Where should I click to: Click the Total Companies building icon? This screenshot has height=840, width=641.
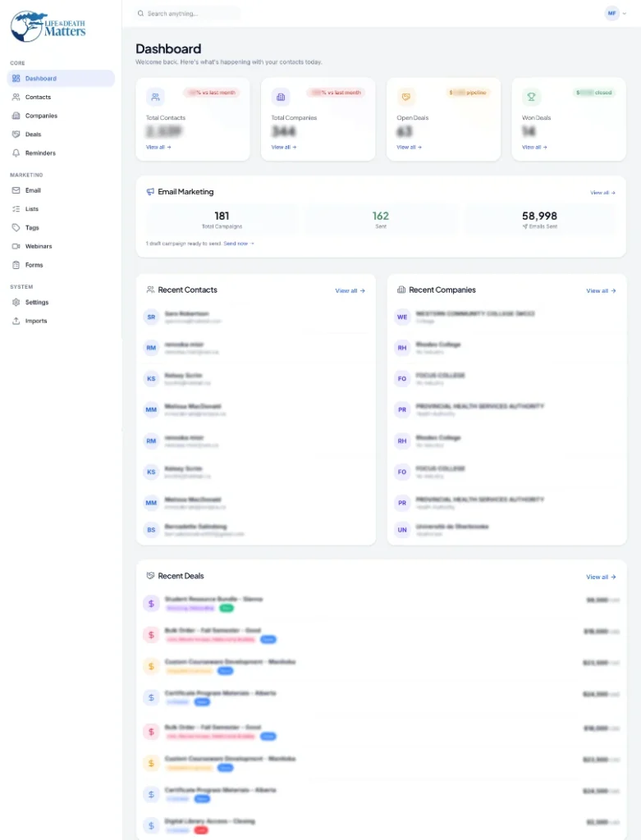[281, 97]
